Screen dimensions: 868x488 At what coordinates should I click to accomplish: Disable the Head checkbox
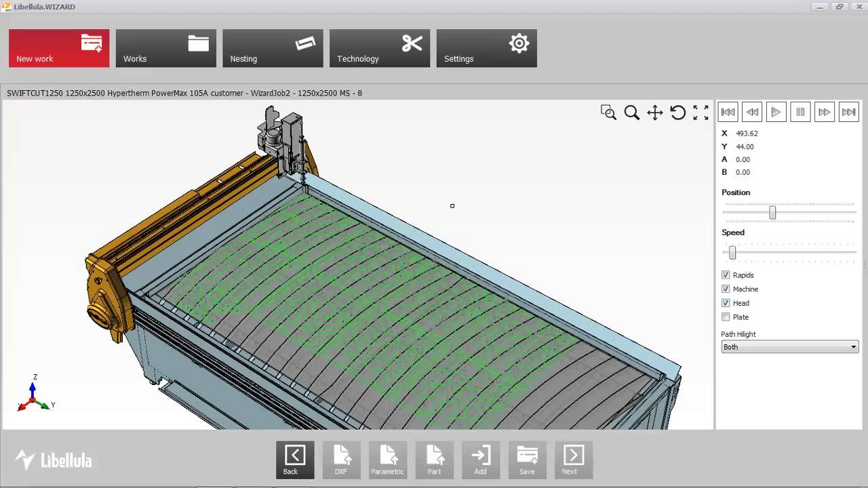pyautogui.click(x=726, y=303)
